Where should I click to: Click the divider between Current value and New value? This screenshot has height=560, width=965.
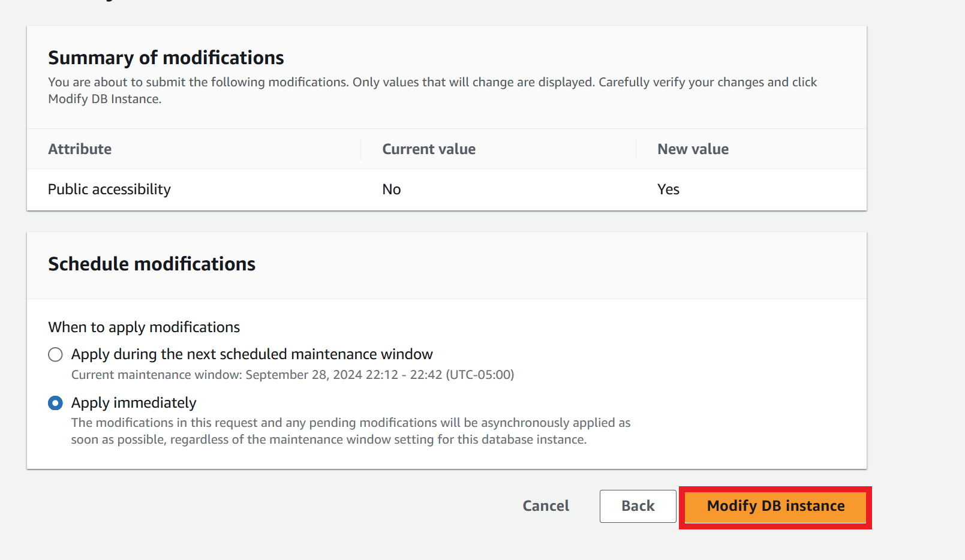point(636,149)
